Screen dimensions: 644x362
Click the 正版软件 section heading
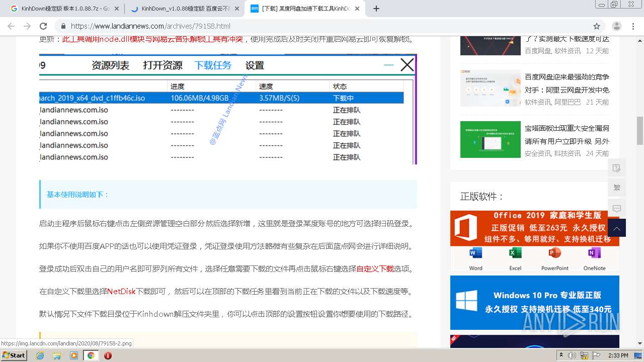point(482,197)
